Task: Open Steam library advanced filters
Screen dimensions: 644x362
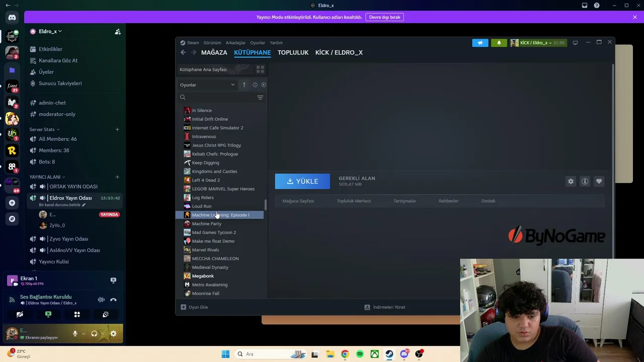Action: click(260, 98)
